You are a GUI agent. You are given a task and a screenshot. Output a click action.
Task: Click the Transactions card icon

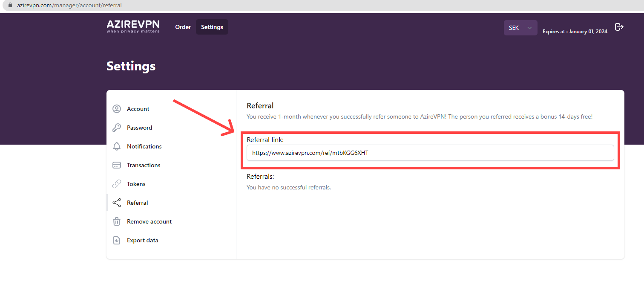click(x=117, y=165)
